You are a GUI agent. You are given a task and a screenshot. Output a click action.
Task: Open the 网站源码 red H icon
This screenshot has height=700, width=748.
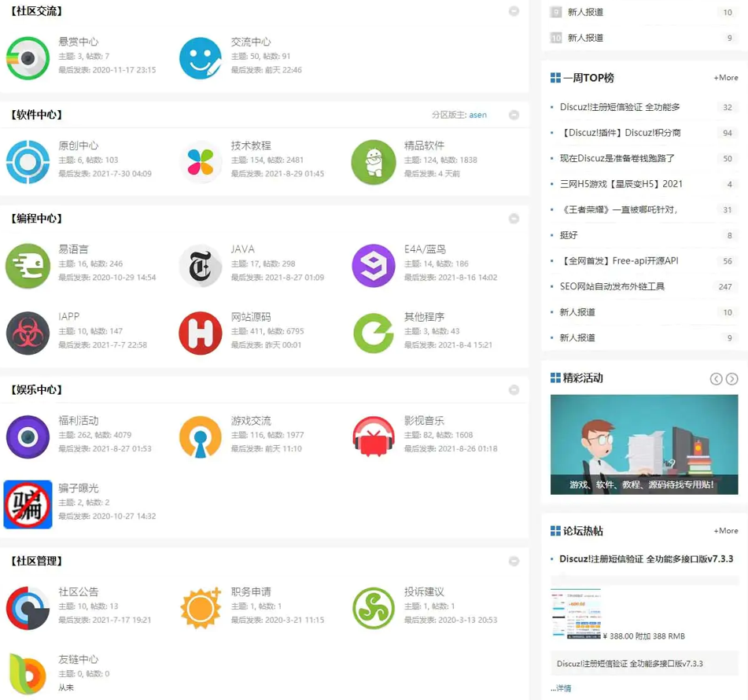[200, 333]
